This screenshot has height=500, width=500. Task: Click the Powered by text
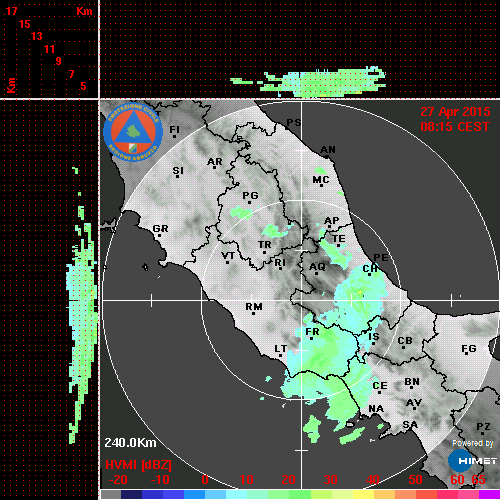[472, 443]
